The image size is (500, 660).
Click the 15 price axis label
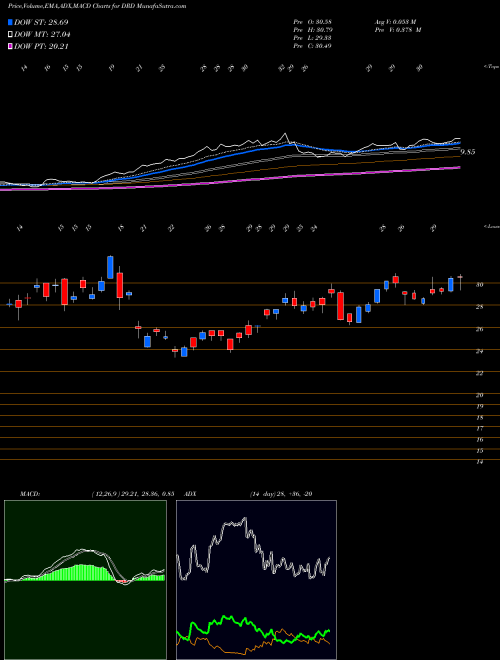479,450
